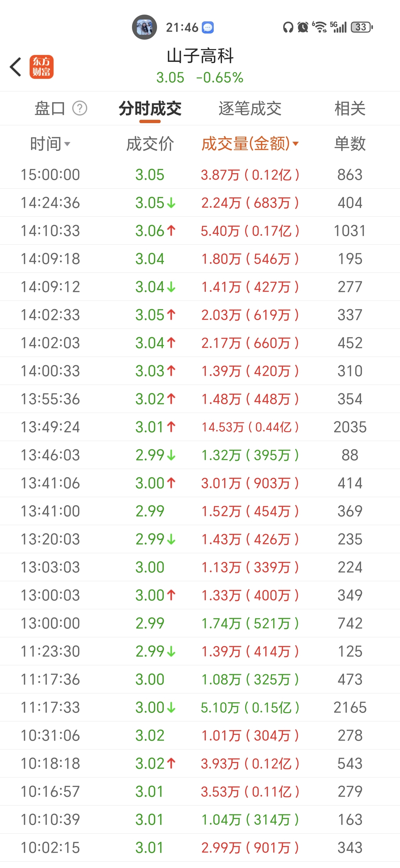Tap the back arrow icon
This screenshot has height=868, width=400.
click(x=16, y=67)
